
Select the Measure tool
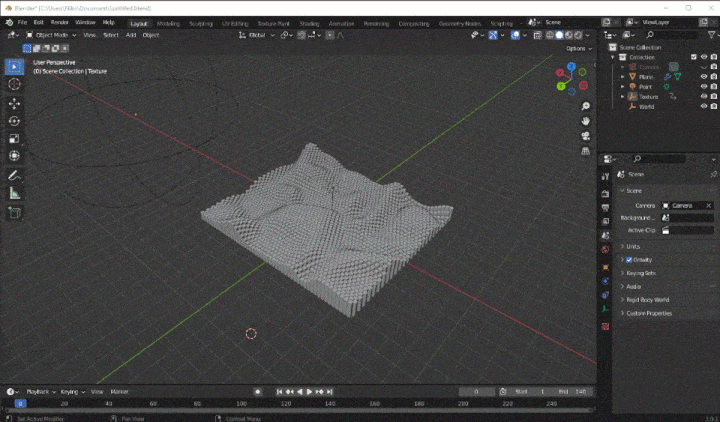[x=14, y=193]
